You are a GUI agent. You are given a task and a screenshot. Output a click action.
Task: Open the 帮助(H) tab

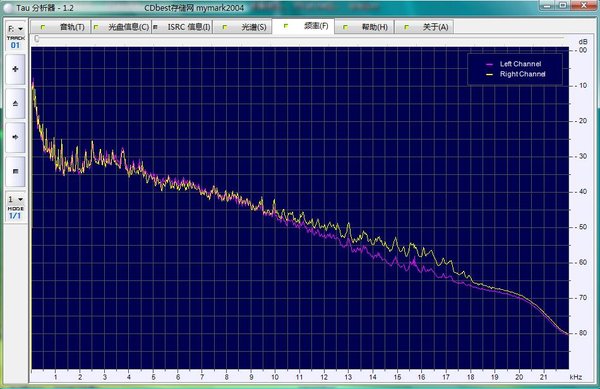(364, 27)
